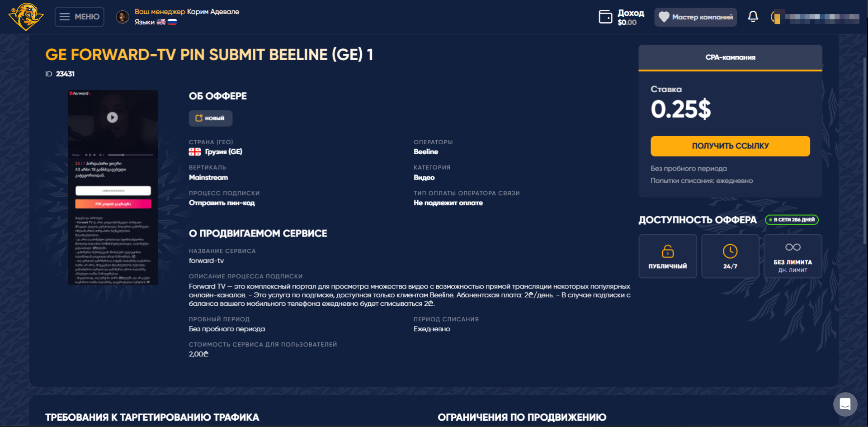Click the Доход $0.00 amount

point(627,23)
